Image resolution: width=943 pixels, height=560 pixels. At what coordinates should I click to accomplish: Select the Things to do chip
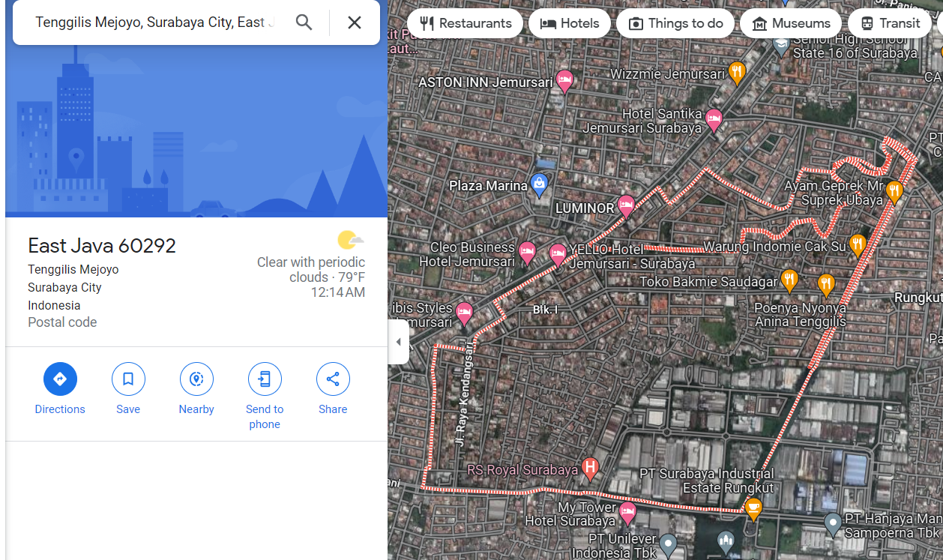675,23
